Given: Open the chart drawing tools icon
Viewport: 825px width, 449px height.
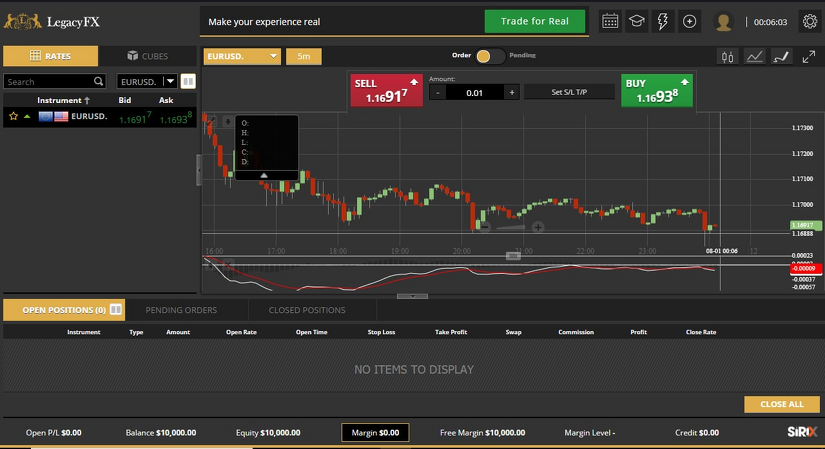Looking at the screenshot, I should click(x=781, y=57).
